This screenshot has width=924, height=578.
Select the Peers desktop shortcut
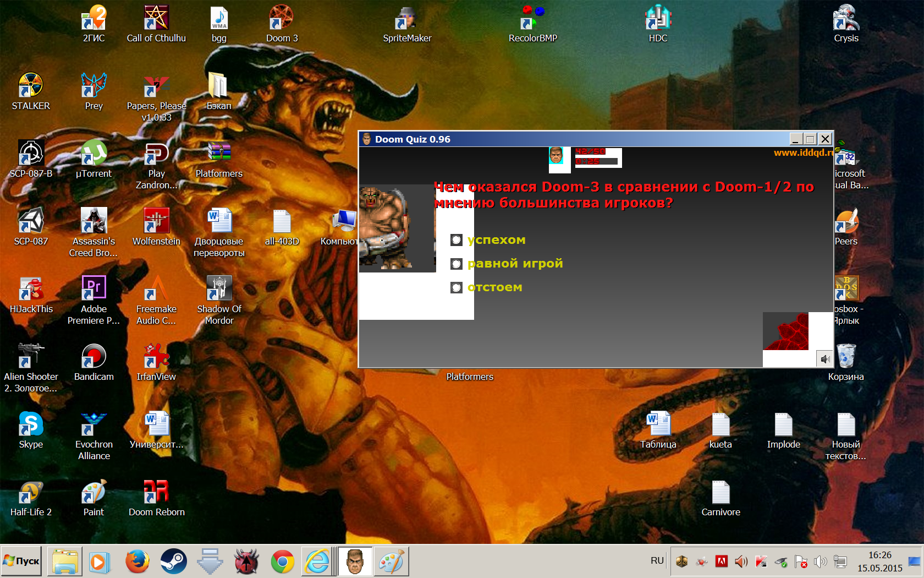pyautogui.click(x=846, y=227)
